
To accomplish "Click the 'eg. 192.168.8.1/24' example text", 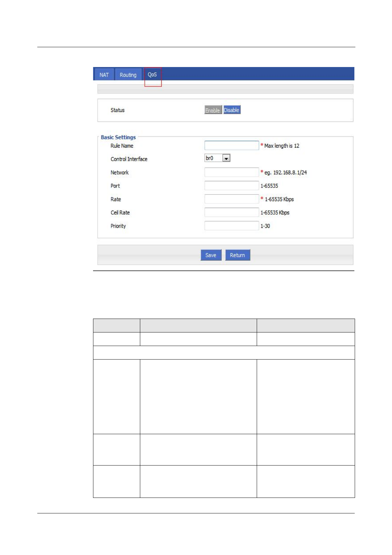I will [x=286, y=173].
